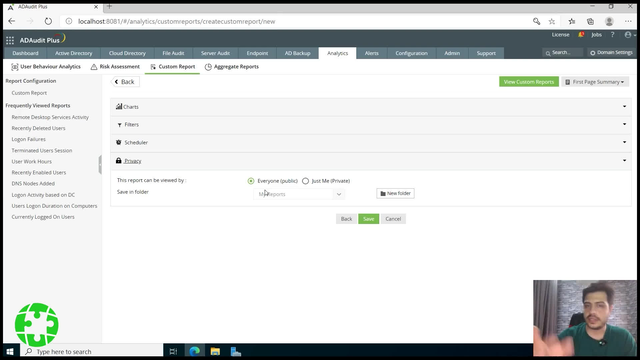Click the green Save button

click(x=369, y=219)
